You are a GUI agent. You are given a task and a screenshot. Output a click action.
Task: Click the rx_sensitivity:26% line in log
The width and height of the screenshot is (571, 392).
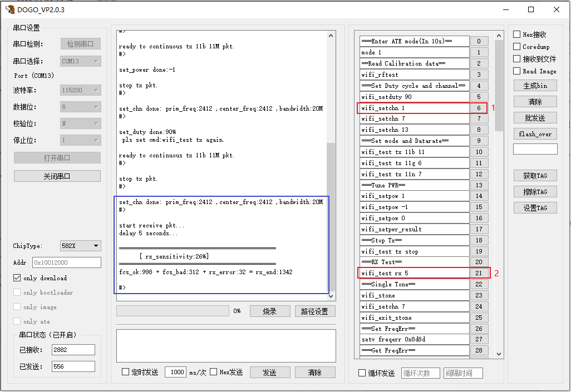174,256
